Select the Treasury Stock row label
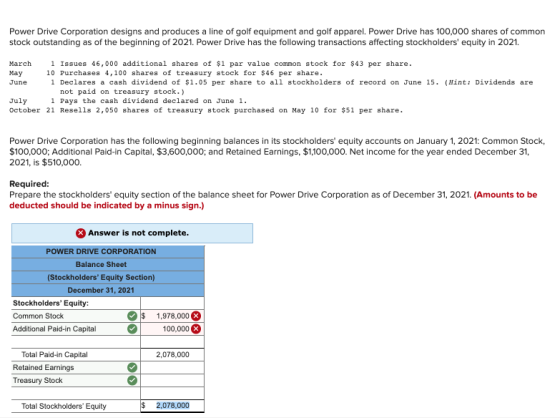 (38, 380)
